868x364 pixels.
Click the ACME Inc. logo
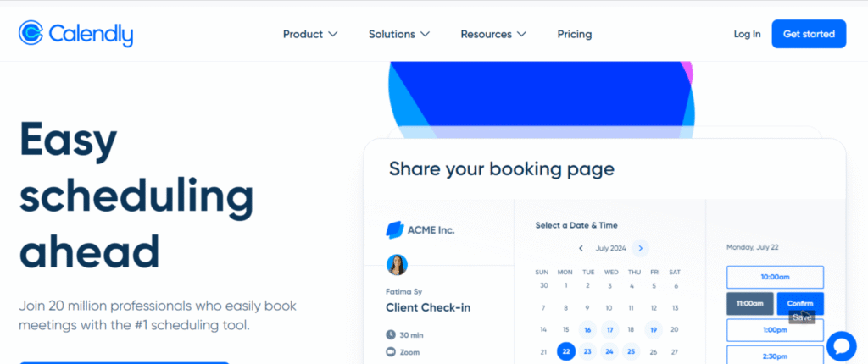coord(420,230)
